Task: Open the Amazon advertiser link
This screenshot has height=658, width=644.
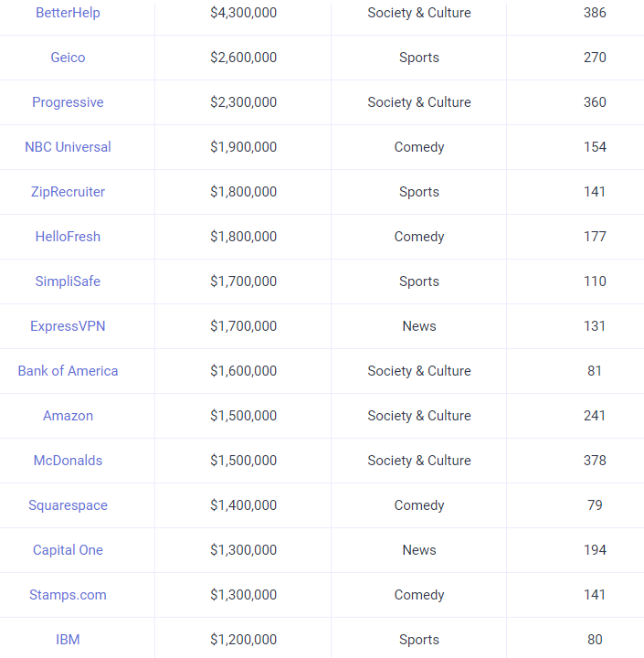Action: (68, 416)
